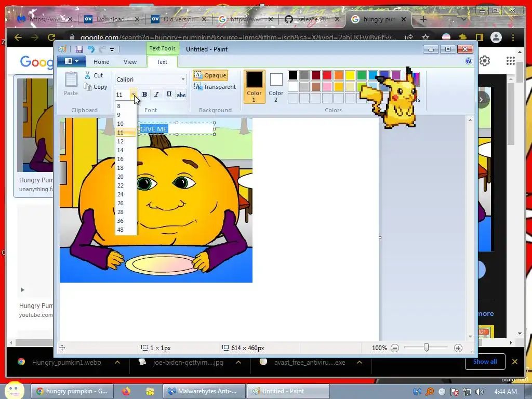
Task: Click Show all downloads button
Action: click(x=485, y=362)
